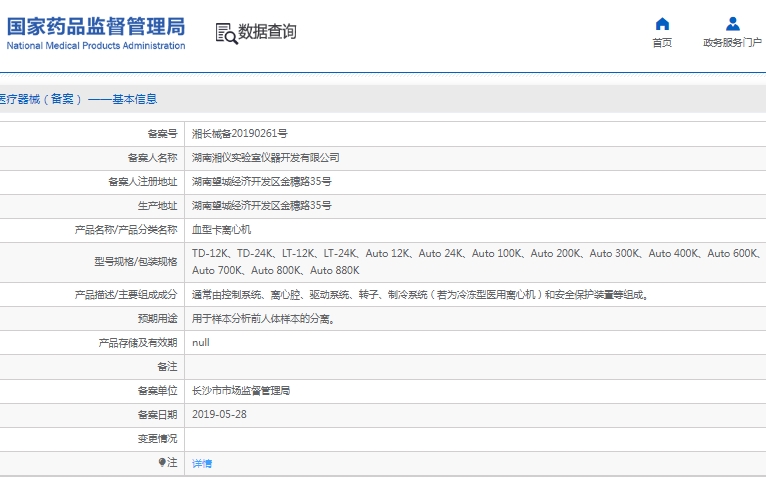Select the company name 湖南湘仪实验室仪器开发有限公司
This screenshot has height=485, width=766.
pos(265,158)
